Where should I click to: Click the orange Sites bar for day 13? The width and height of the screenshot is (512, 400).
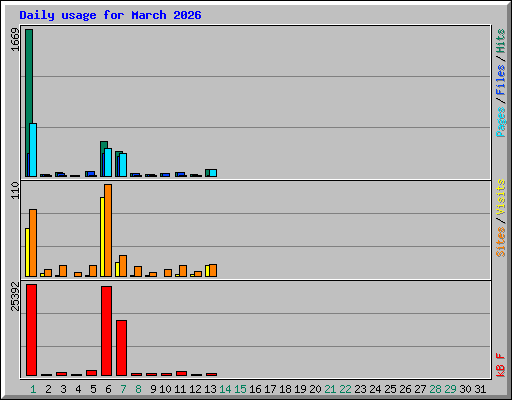pos(213,270)
